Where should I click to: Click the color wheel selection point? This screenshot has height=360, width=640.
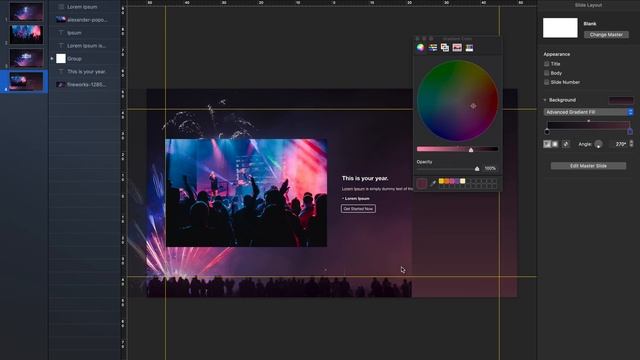tap(473, 106)
